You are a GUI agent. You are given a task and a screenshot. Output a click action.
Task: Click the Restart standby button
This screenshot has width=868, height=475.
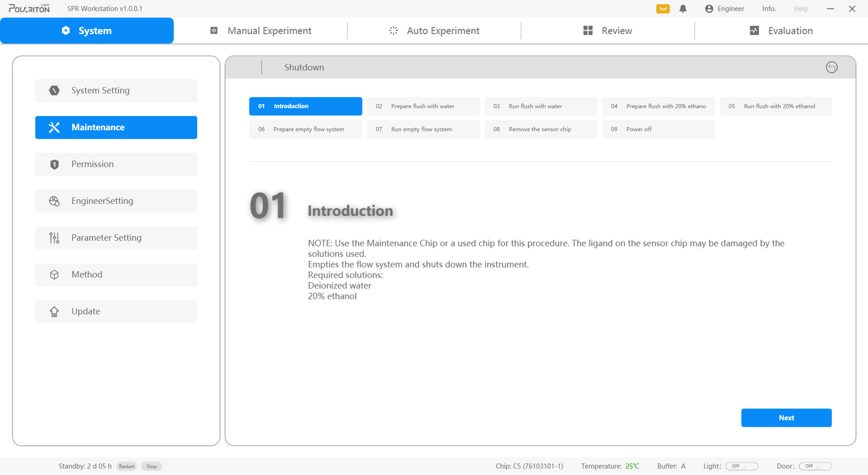pyautogui.click(x=126, y=466)
